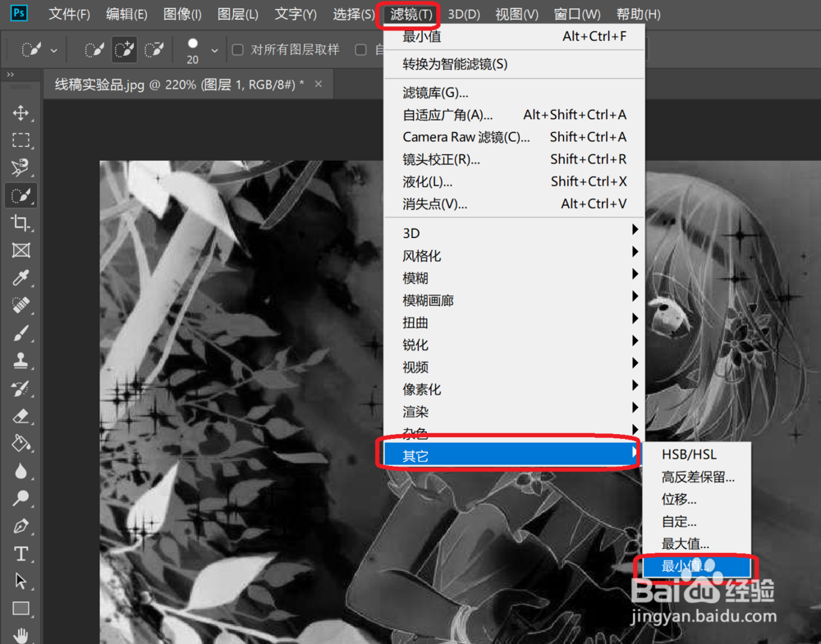Screen dimensions: 821x644
Task: Choose Add to Selection mode
Action: coord(124,50)
